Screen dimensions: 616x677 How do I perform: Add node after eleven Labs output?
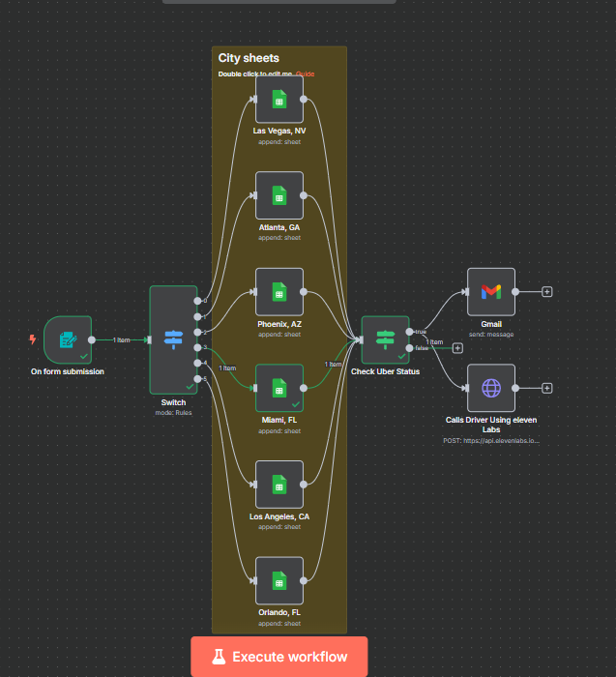click(x=547, y=388)
